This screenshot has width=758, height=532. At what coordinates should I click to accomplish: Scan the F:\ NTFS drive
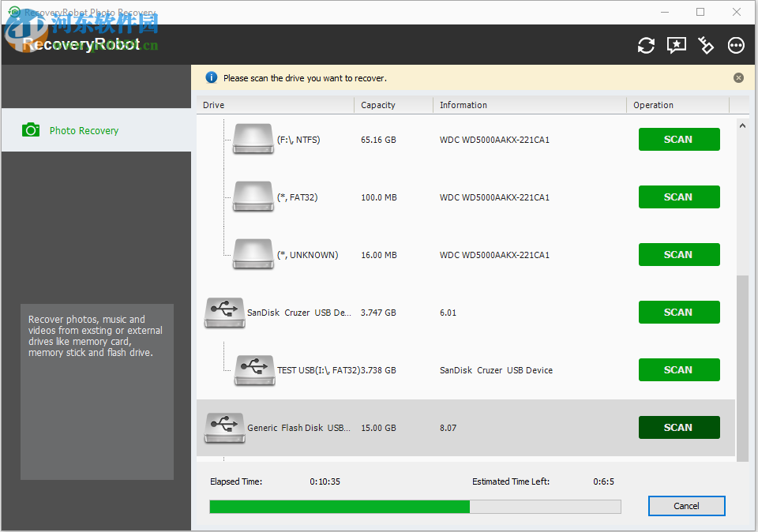[679, 139]
